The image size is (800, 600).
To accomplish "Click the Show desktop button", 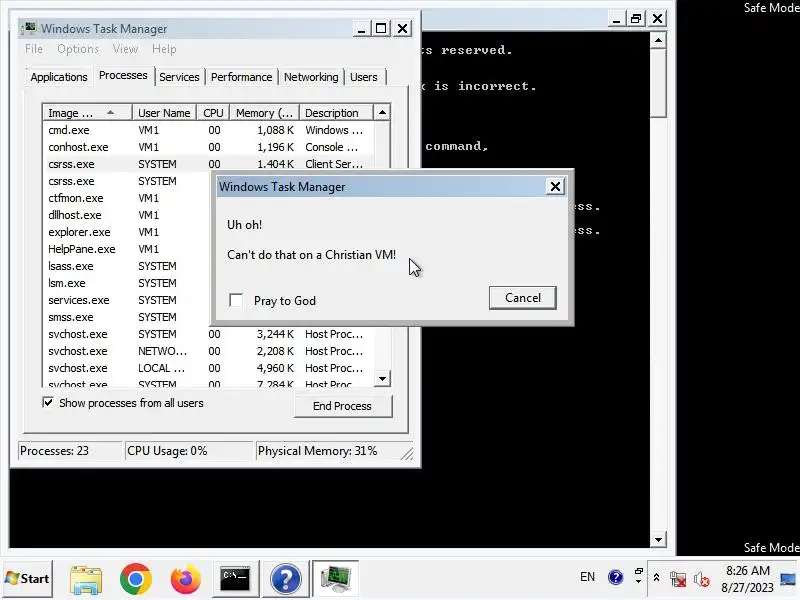I will tap(788, 579).
